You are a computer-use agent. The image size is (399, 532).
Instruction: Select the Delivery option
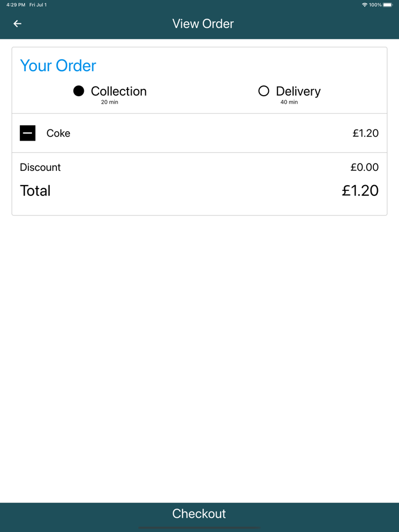click(x=298, y=91)
